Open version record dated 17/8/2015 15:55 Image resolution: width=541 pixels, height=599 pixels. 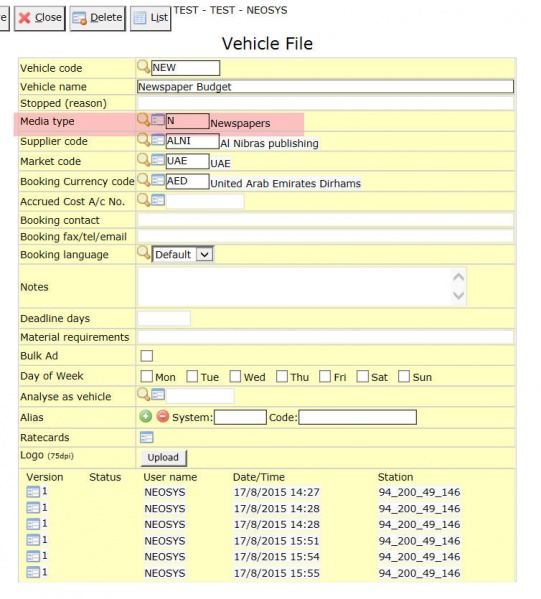point(33,572)
